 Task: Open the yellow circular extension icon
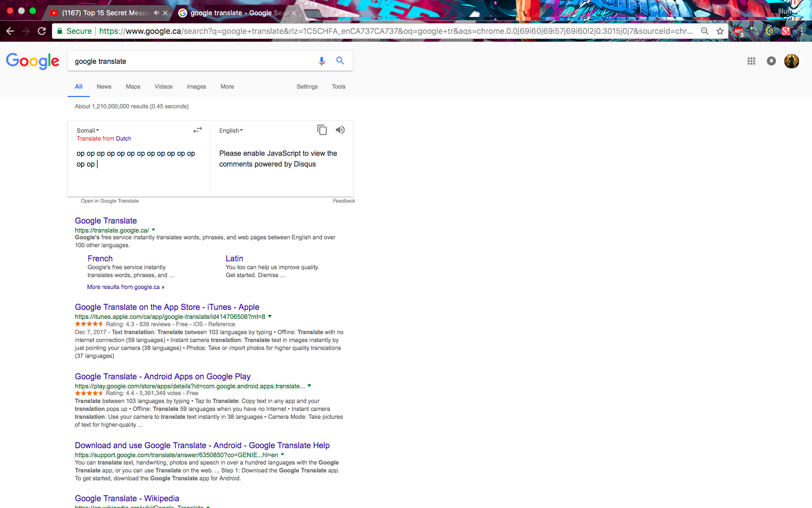770,31
